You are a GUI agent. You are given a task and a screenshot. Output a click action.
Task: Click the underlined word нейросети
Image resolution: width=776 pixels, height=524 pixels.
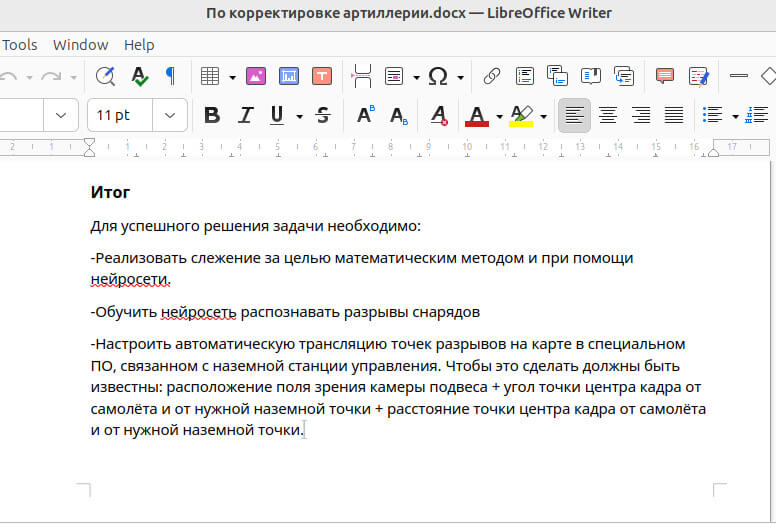pos(130,280)
